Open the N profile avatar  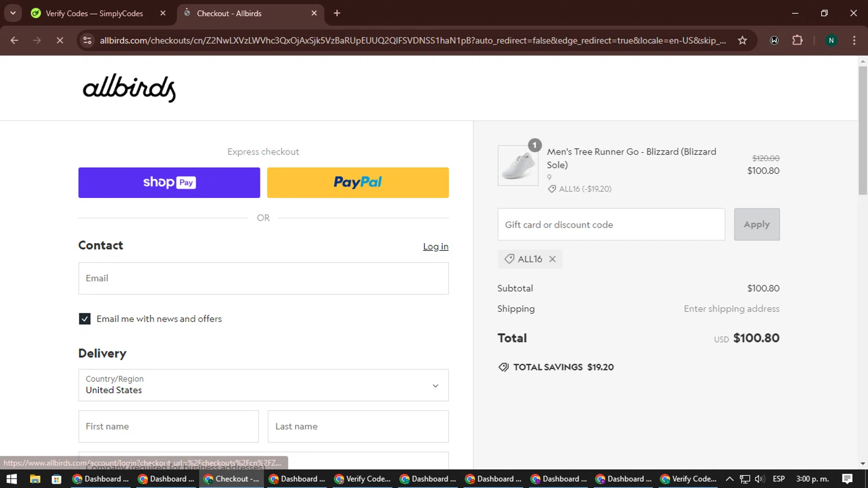[x=831, y=41]
